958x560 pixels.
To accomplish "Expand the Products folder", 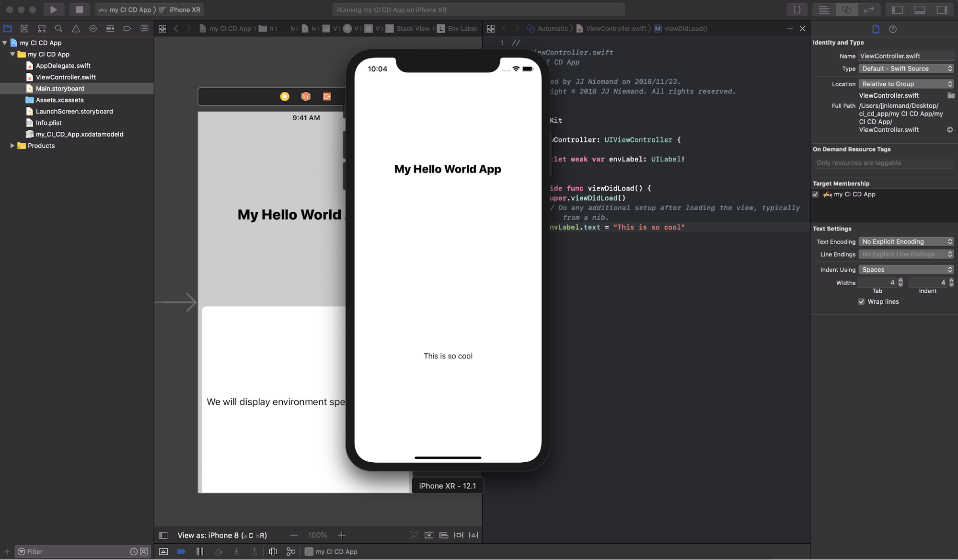I will (x=12, y=146).
